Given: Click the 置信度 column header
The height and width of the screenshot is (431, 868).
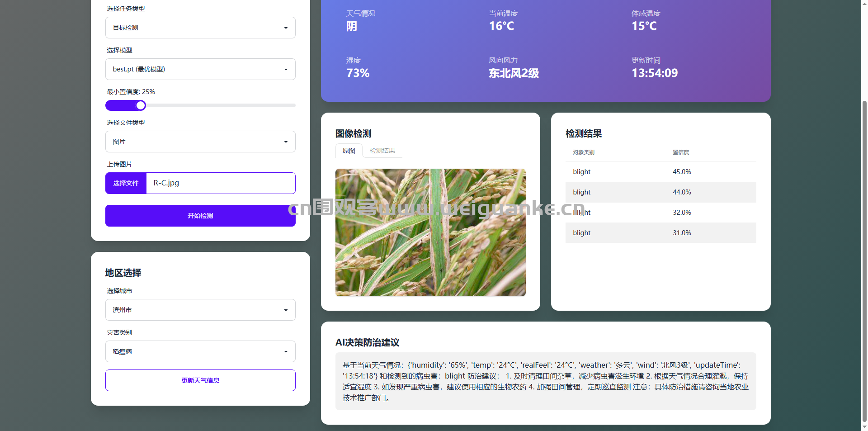Looking at the screenshot, I should (680, 152).
